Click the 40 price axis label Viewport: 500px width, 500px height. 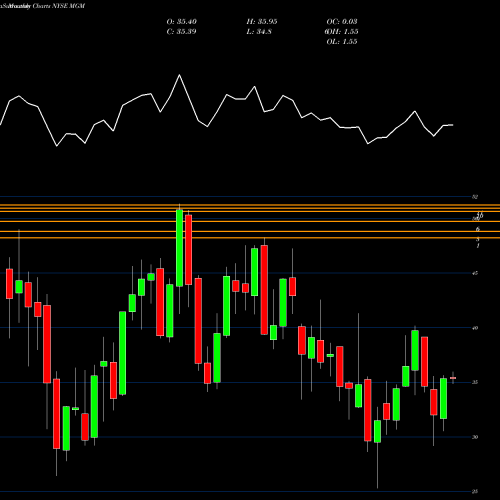[x=475, y=328]
